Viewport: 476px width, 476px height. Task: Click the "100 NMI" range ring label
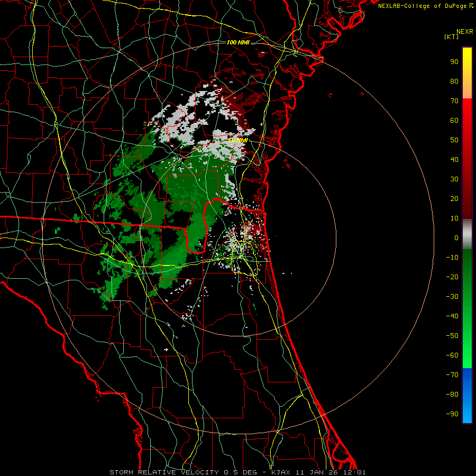tap(238, 42)
